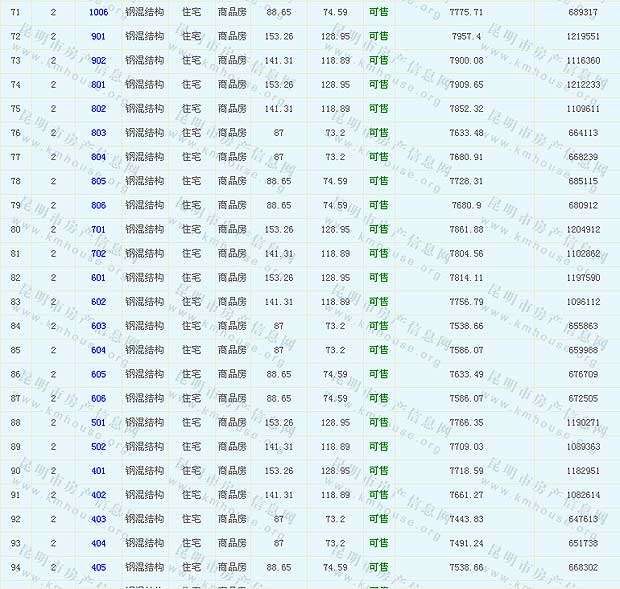Select room 801 link
This screenshot has width=620, height=589.
click(x=98, y=85)
